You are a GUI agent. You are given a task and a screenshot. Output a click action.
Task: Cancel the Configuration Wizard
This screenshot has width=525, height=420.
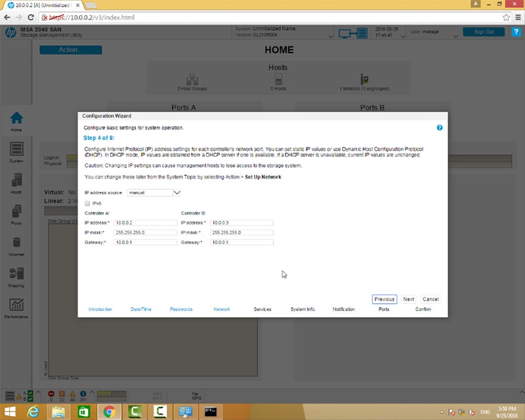[430, 299]
